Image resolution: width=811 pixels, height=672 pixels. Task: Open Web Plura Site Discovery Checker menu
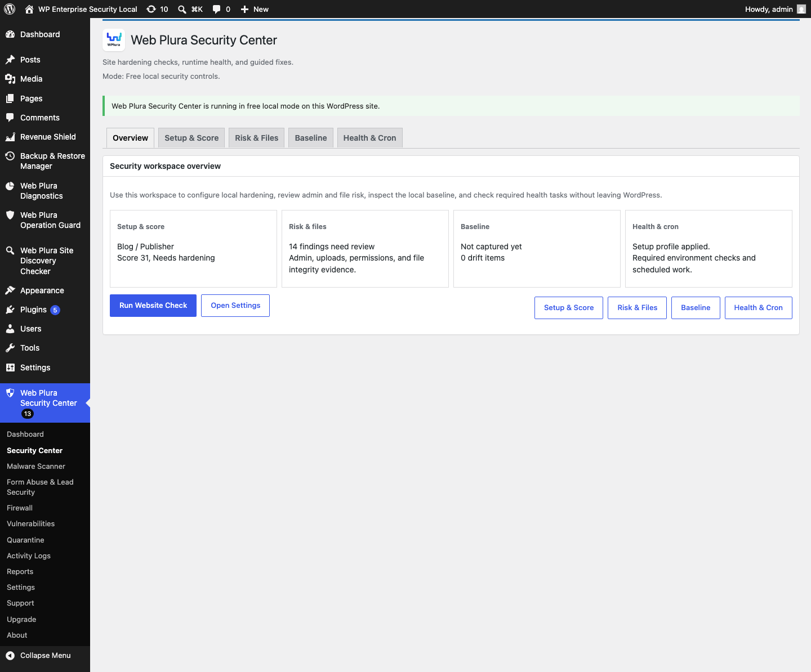pos(45,261)
